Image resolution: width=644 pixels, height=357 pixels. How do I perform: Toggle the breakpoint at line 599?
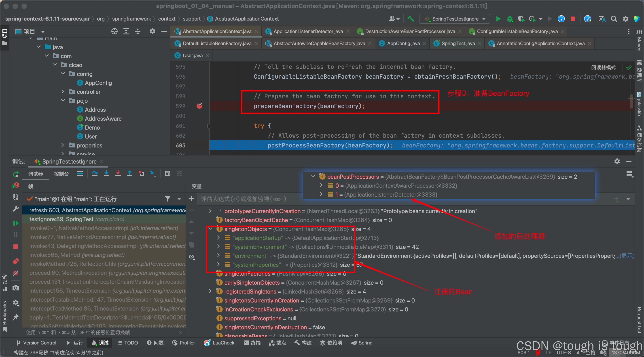199,106
